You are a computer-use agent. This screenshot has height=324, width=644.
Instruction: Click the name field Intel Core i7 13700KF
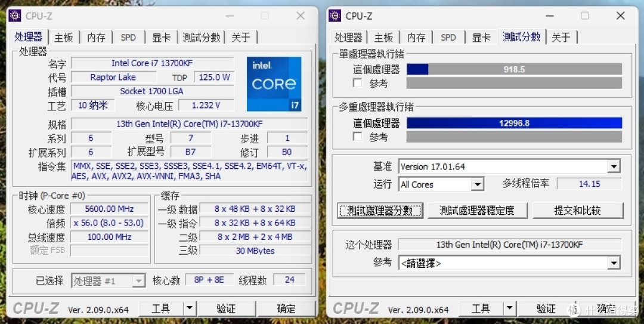(153, 63)
